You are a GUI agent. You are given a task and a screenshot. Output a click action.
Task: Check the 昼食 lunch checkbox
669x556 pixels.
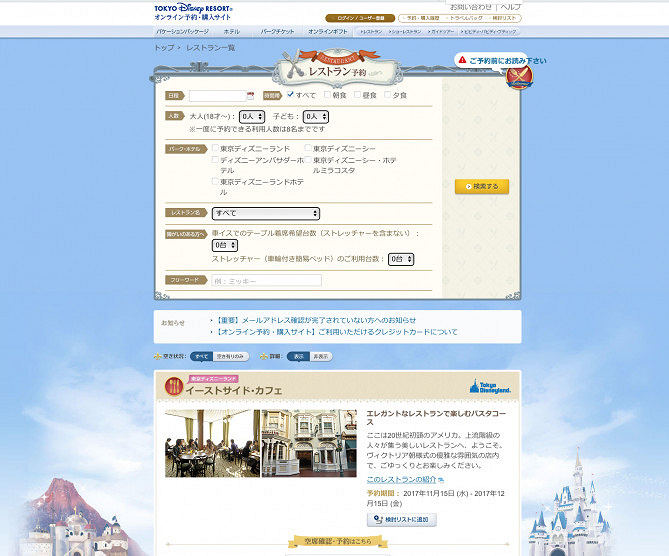point(358,94)
